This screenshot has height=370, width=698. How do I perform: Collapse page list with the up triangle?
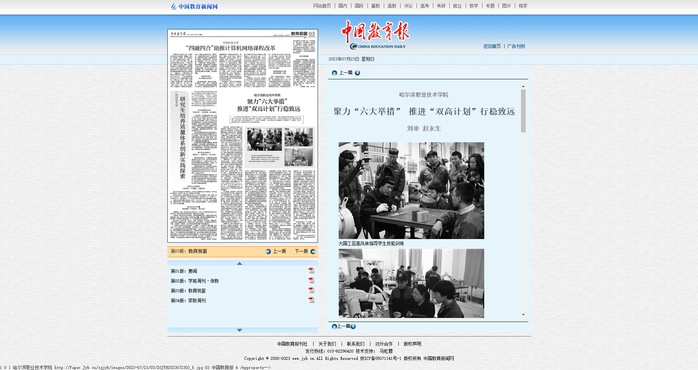click(x=239, y=264)
